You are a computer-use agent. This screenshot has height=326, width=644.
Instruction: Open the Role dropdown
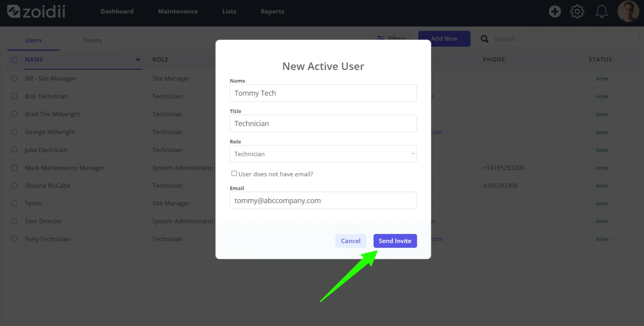click(323, 154)
